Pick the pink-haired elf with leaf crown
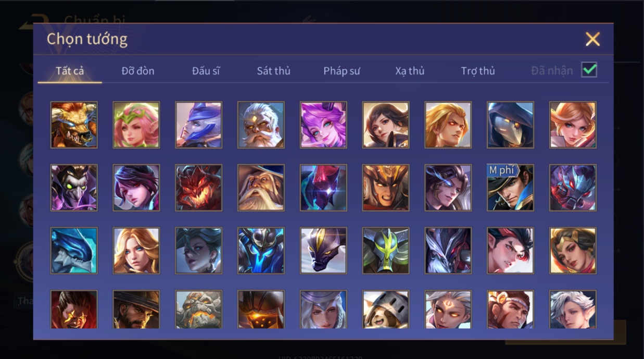 136,125
